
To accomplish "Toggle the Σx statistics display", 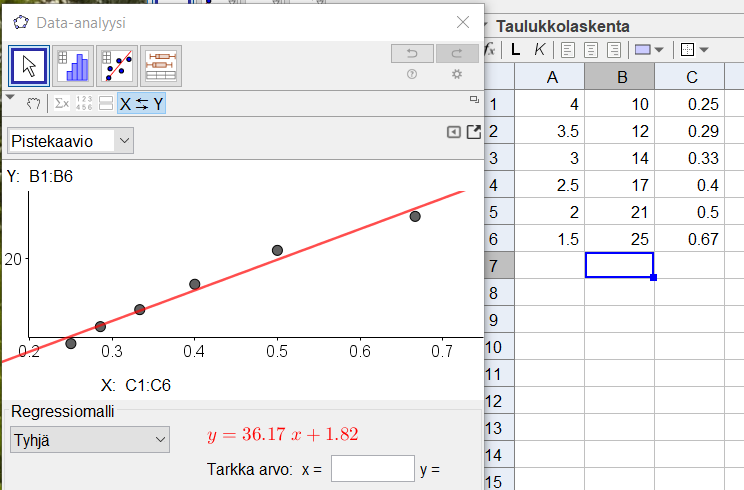I will tap(62, 103).
